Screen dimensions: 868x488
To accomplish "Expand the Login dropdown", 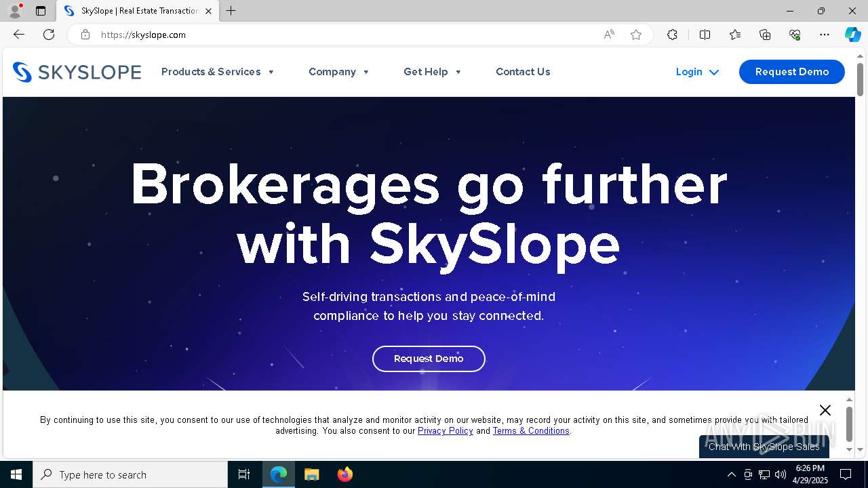I will 697,72.
